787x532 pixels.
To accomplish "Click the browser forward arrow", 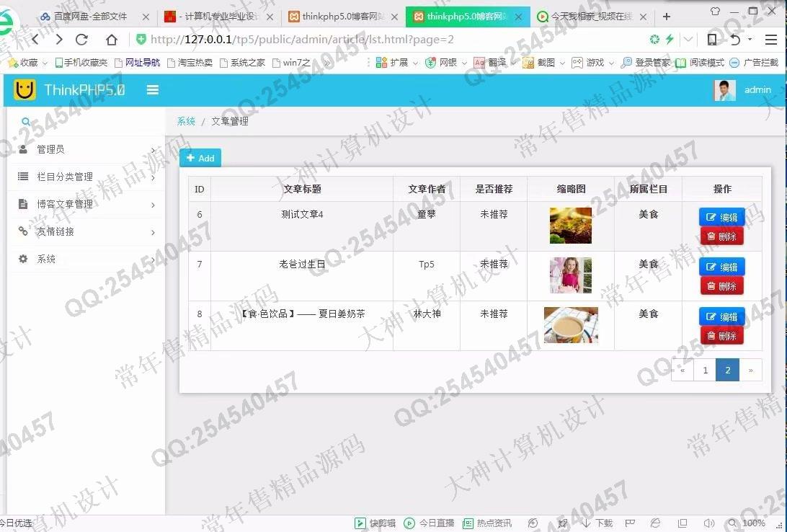I will point(59,39).
